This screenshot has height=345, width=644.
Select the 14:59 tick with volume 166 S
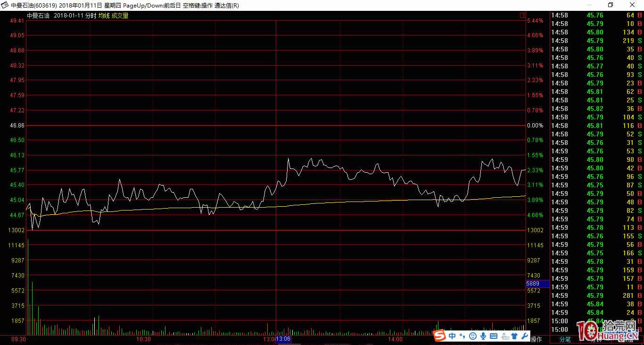tap(597, 253)
